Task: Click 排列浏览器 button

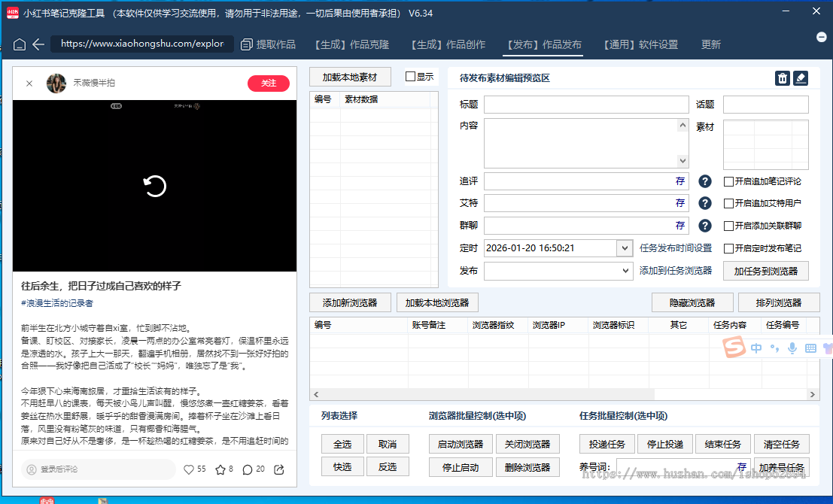Action: (779, 302)
